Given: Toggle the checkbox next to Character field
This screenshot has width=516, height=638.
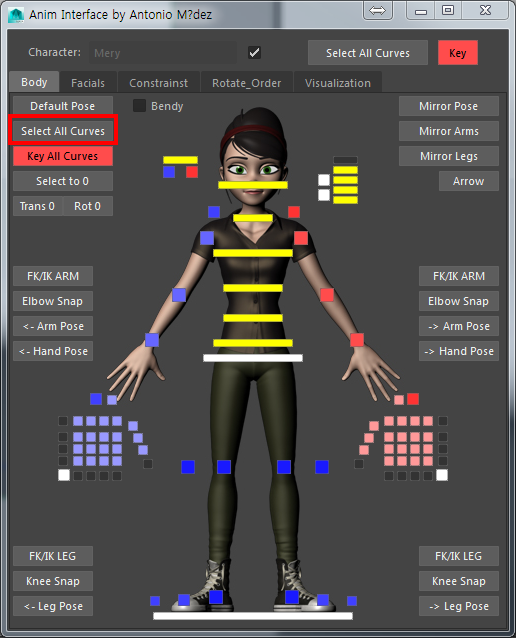Looking at the screenshot, I should tap(254, 52).
